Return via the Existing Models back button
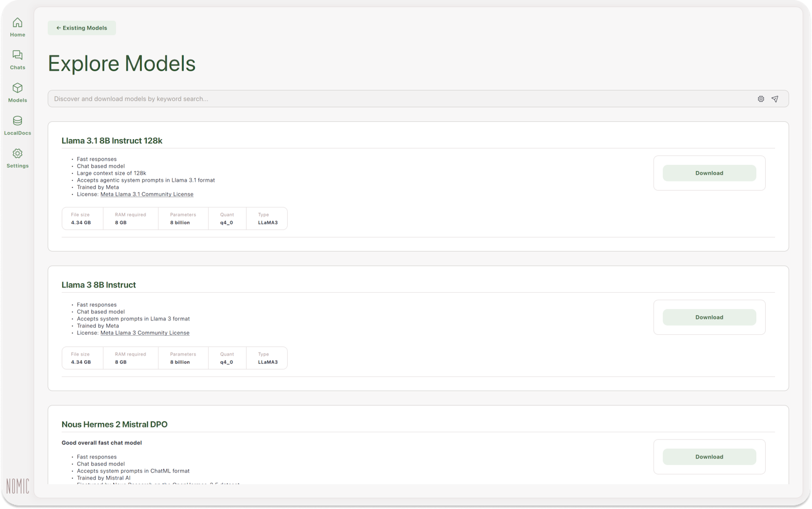 [x=81, y=28]
